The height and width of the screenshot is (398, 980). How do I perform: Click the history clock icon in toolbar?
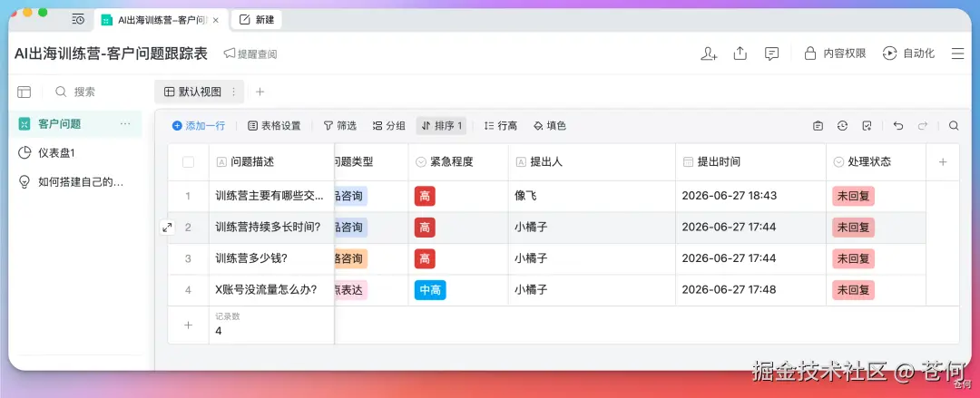[842, 126]
